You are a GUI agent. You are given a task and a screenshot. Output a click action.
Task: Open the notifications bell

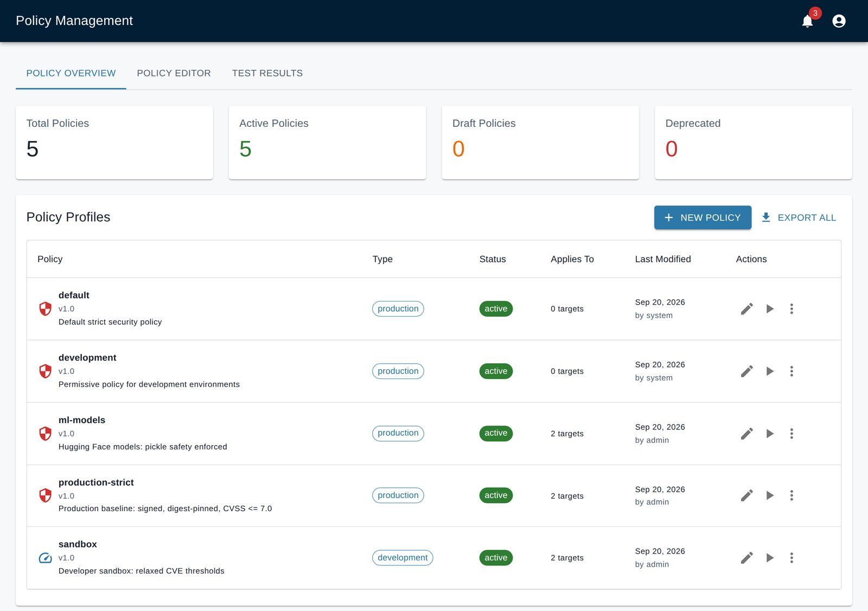(807, 21)
